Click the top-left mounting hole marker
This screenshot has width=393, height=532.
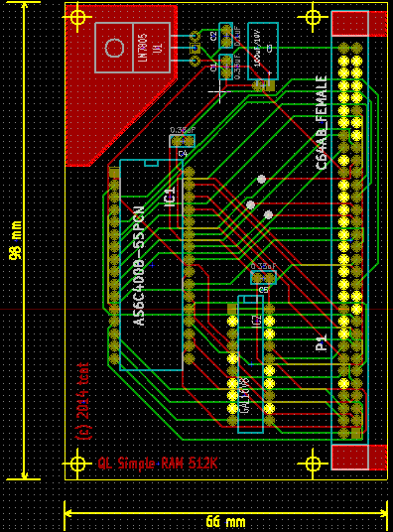click(x=77, y=17)
